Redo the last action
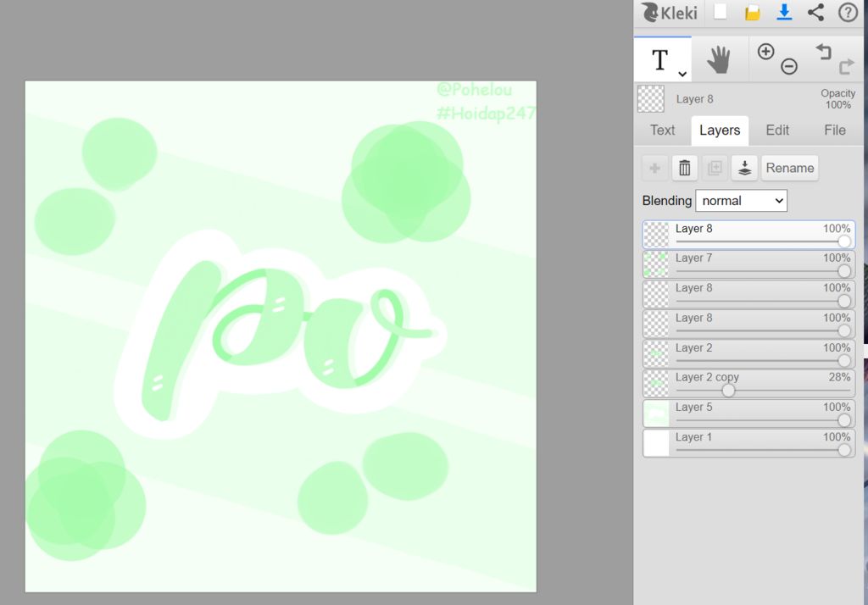 tap(847, 67)
